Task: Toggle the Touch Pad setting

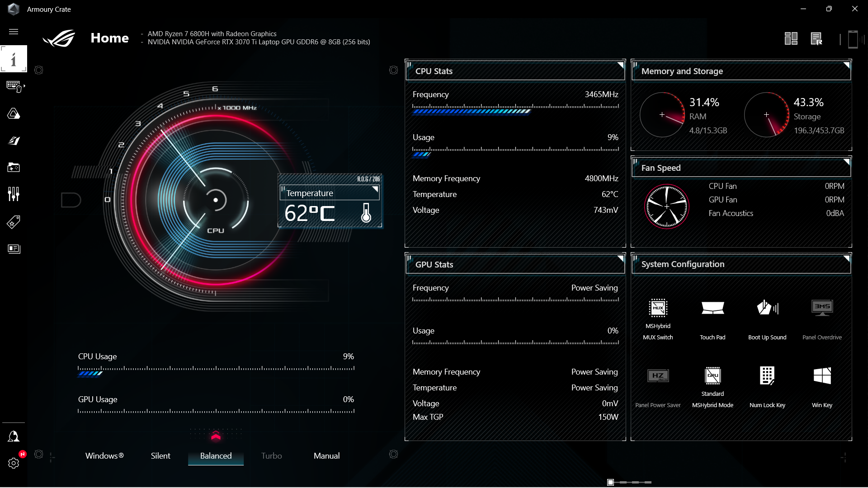Action: tap(712, 309)
